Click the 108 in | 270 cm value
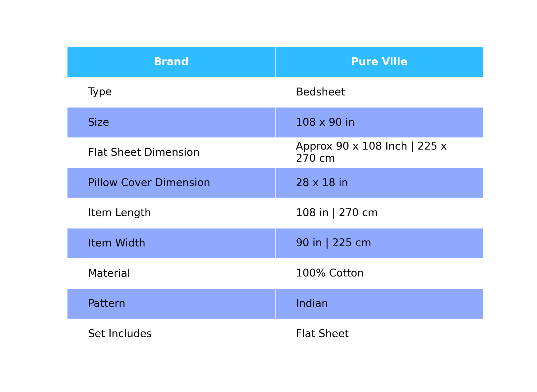537x392 pixels. click(337, 213)
